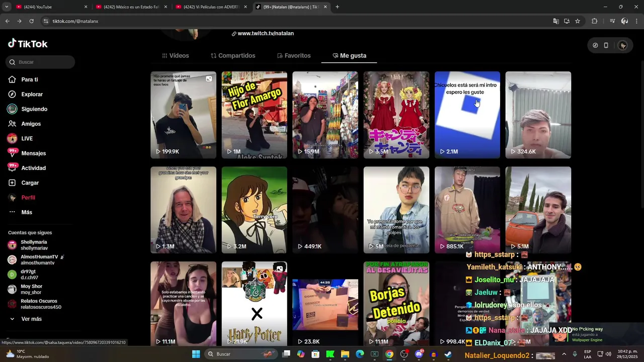
Task: Focus the Buscar search field in TikTok sidebar
Action: coord(40,62)
